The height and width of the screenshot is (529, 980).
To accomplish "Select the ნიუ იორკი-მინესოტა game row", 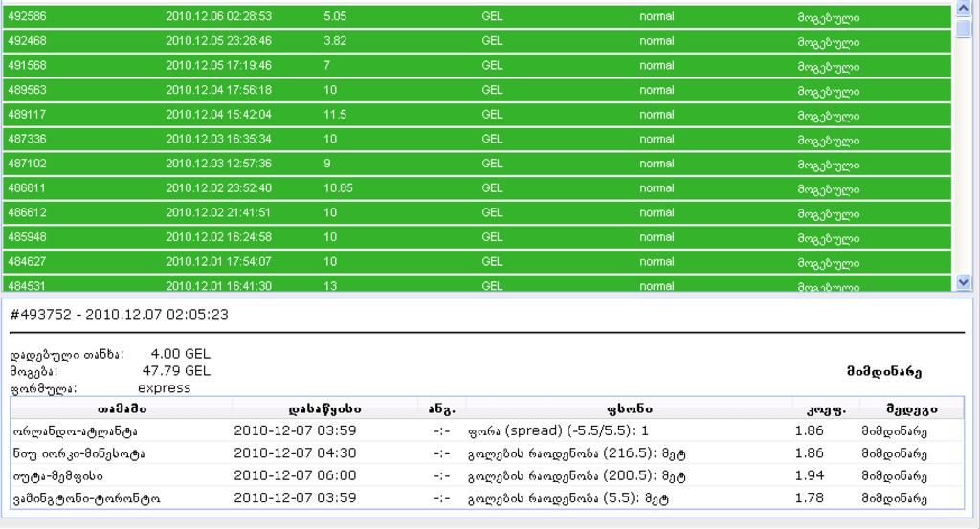I will coord(487,453).
